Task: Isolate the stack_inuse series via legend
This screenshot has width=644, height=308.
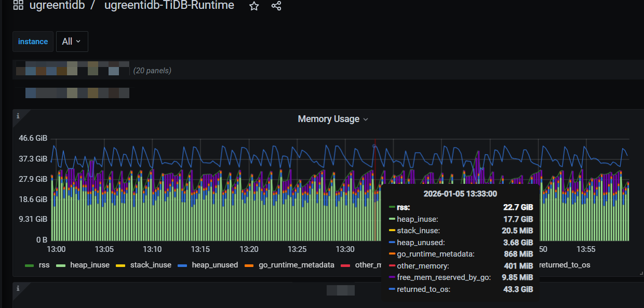Action: point(150,265)
